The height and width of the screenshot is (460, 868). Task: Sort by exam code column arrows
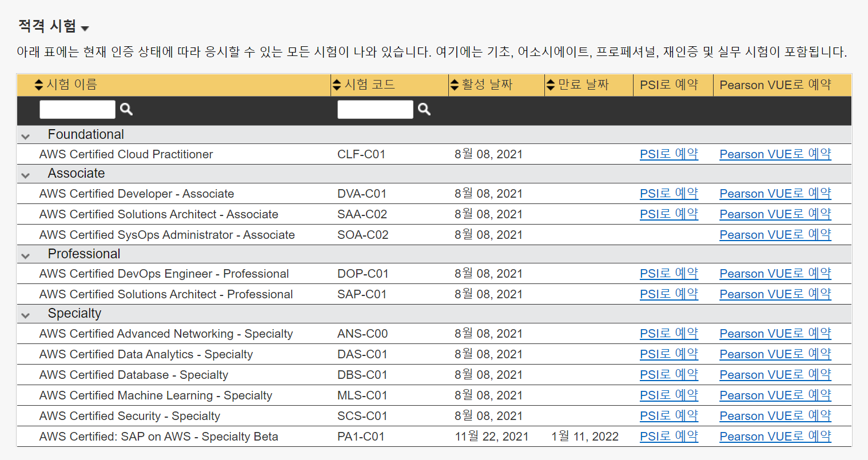(337, 85)
